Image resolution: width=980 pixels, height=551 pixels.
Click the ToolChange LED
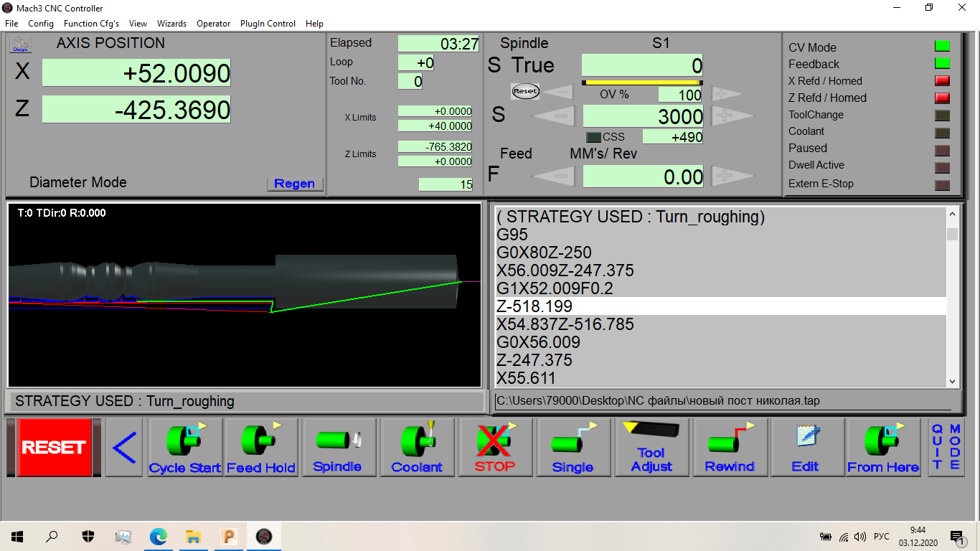pyautogui.click(x=942, y=116)
